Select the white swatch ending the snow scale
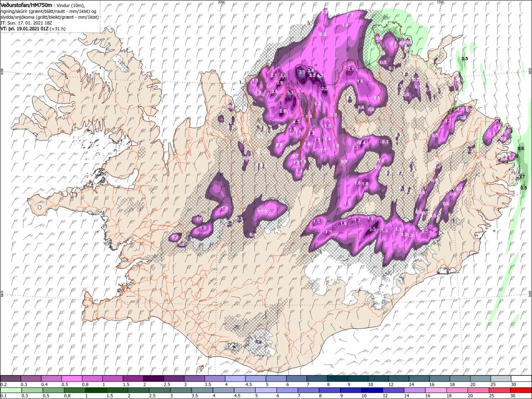532x399 pixels. click(521, 379)
